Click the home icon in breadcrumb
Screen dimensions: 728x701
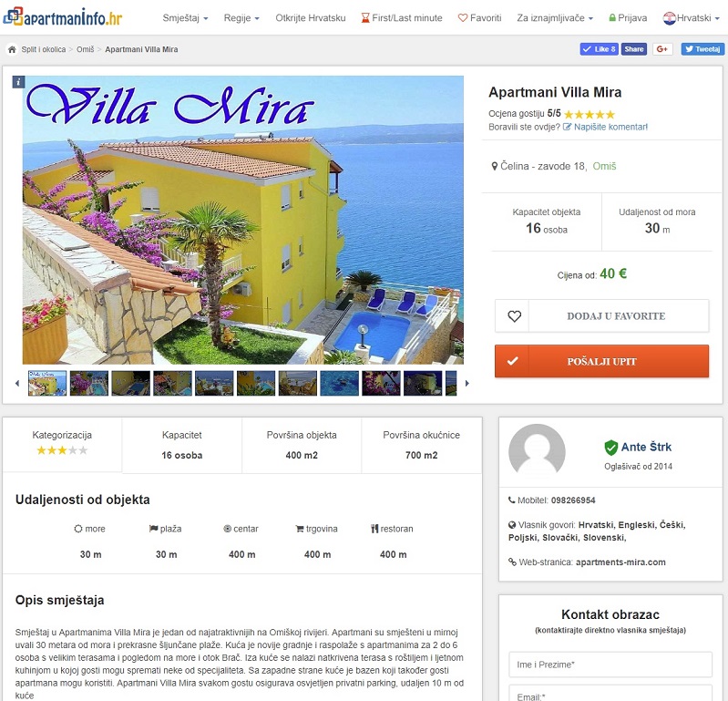click(x=12, y=49)
